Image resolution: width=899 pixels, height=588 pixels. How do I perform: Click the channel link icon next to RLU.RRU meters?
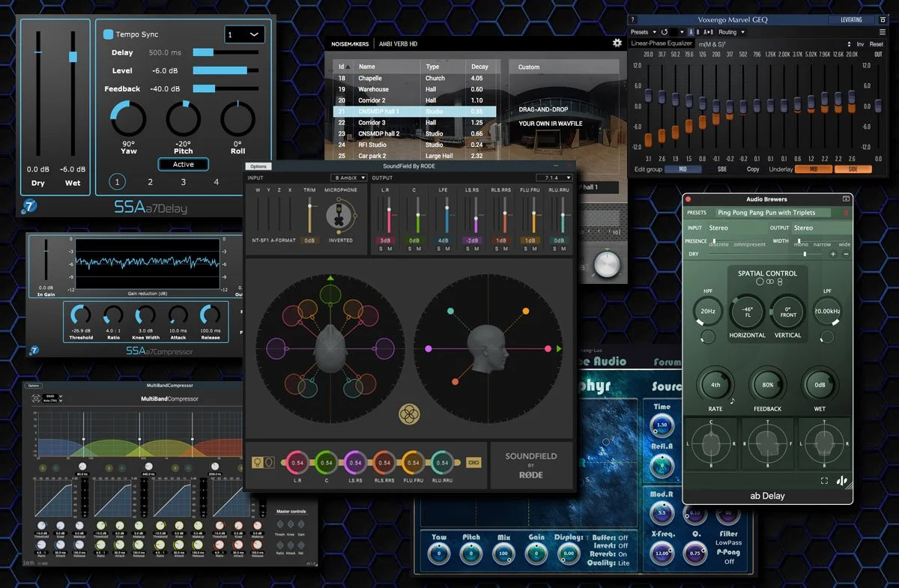pyautogui.click(x=473, y=463)
